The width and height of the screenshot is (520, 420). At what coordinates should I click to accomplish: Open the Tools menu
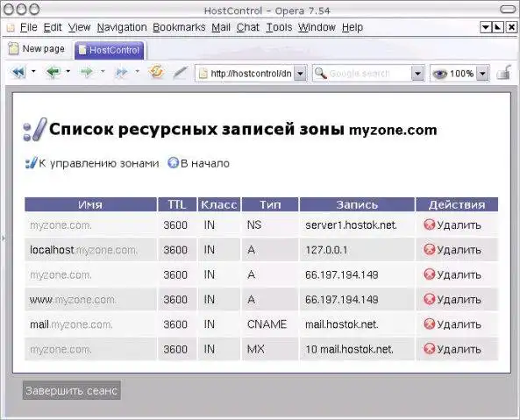point(279,27)
